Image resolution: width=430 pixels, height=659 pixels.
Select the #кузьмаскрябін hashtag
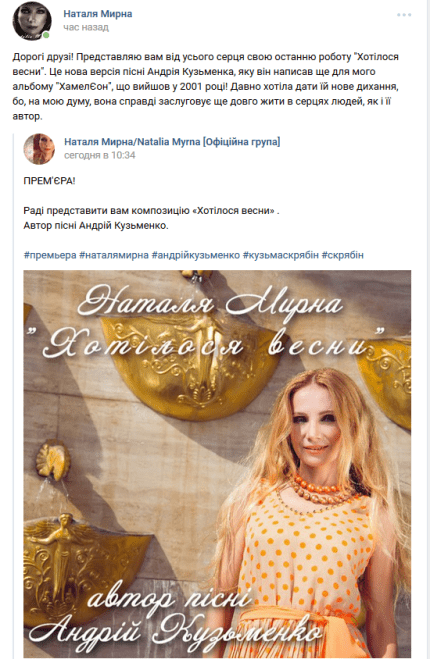(281, 255)
